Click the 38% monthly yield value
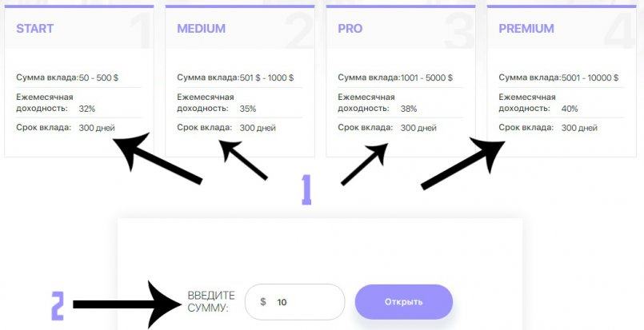The height and width of the screenshot is (330, 644). [409, 109]
